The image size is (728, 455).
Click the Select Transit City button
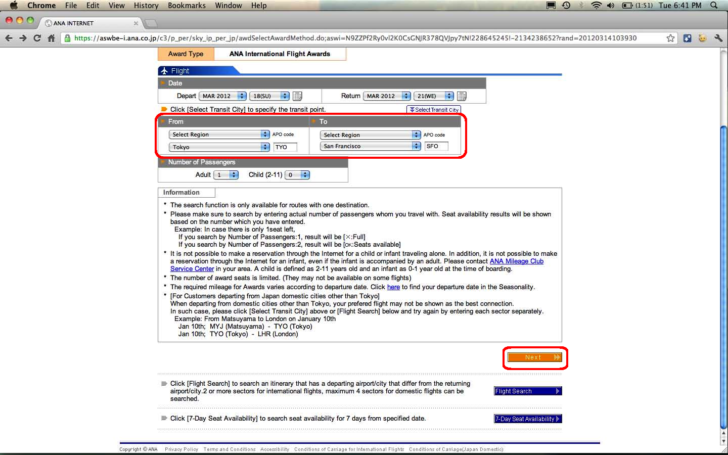(434, 110)
